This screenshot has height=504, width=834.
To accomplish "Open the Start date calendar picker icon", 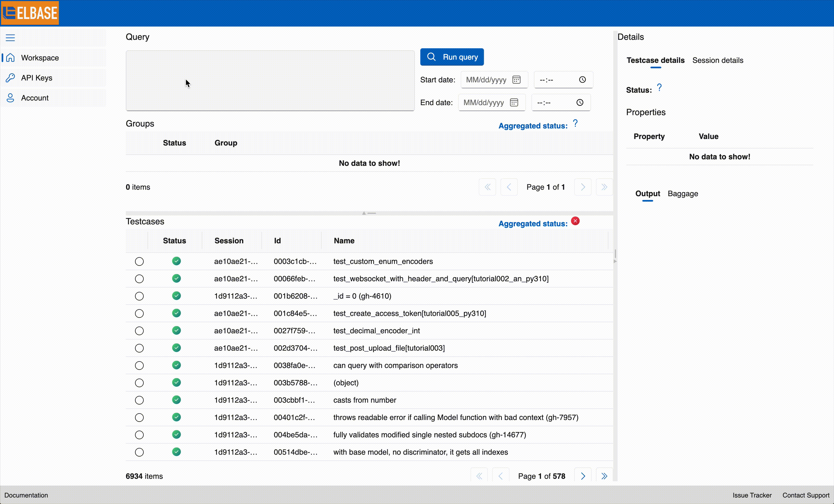I will pos(516,80).
